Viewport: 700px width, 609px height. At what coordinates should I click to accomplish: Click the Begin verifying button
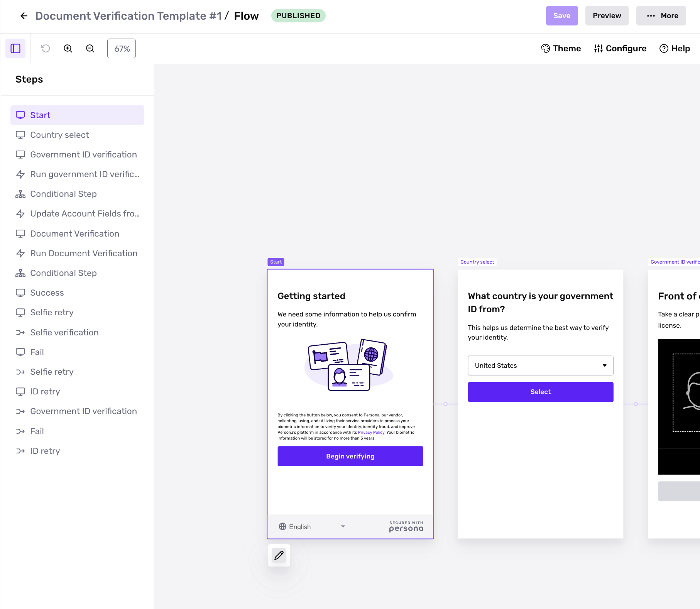pos(350,456)
